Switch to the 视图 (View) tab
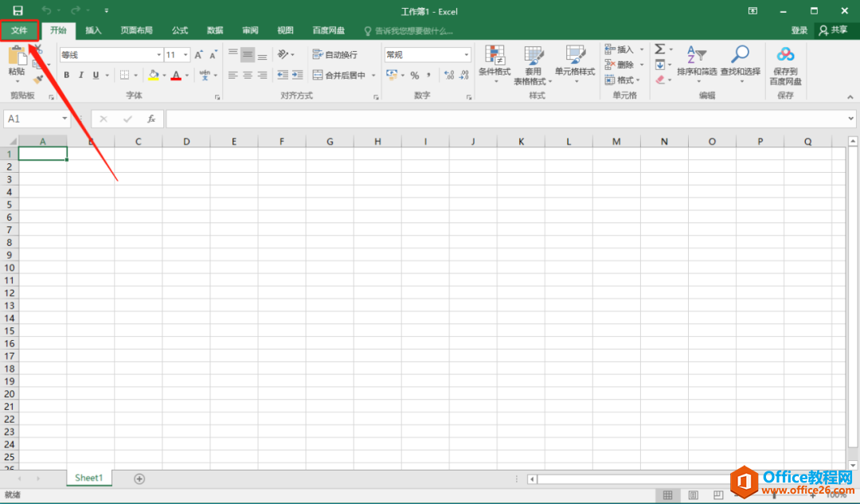This screenshot has height=504, width=860. tap(285, 30)
